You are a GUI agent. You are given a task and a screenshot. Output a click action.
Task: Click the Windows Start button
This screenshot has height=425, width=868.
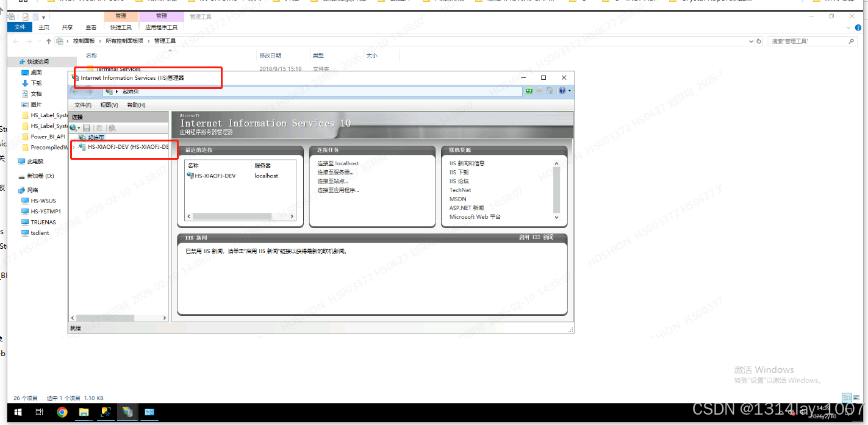tap(17, 412)
